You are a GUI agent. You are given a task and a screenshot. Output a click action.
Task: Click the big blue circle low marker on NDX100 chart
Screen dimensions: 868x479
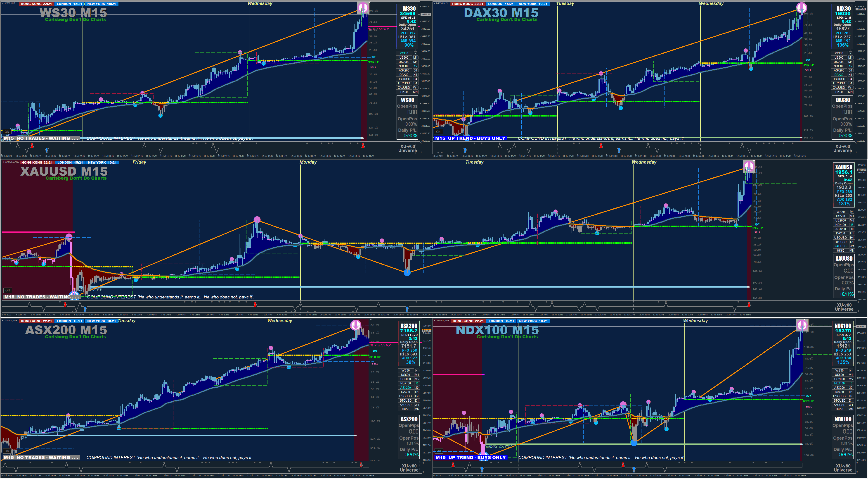tap(634, 443)
